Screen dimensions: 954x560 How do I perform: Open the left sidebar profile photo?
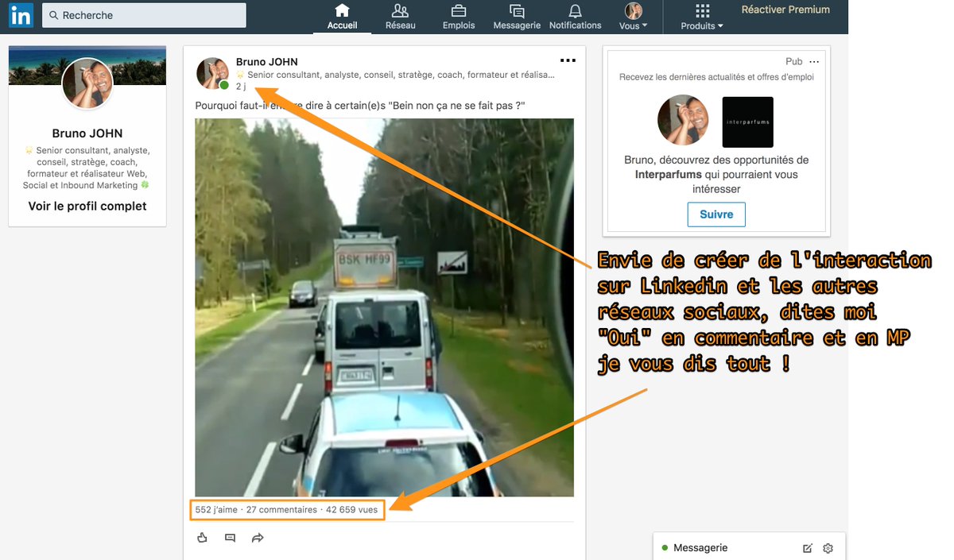pos(87,83)
